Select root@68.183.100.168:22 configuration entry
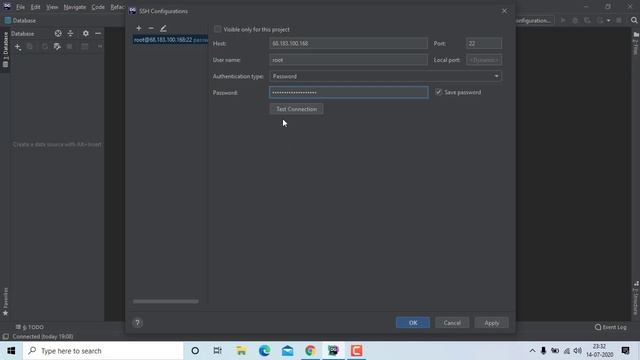The height and width of the screenshot is (360, 640). pos(170,40)
